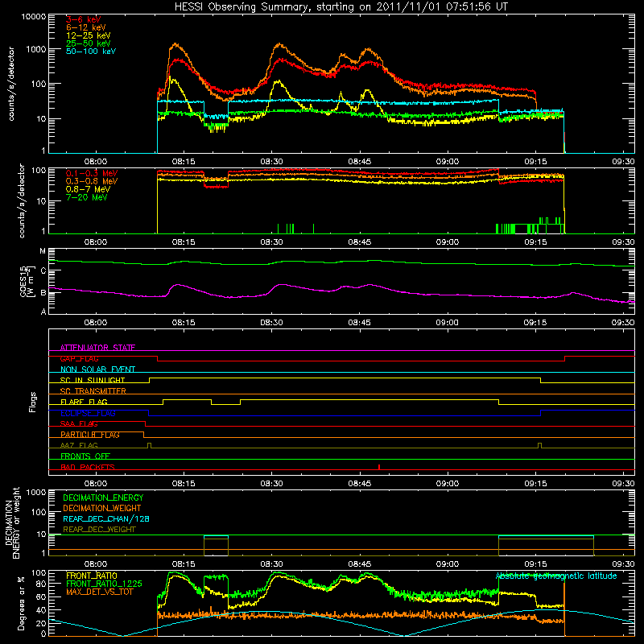644x644 pixels.
Task: Select the BAD_PACKETS flag label
Action: 88,467
